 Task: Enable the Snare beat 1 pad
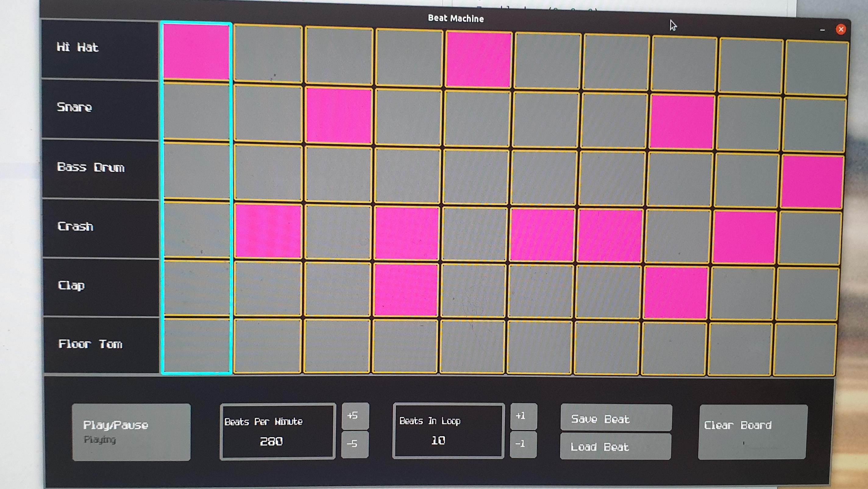(197, 112)
